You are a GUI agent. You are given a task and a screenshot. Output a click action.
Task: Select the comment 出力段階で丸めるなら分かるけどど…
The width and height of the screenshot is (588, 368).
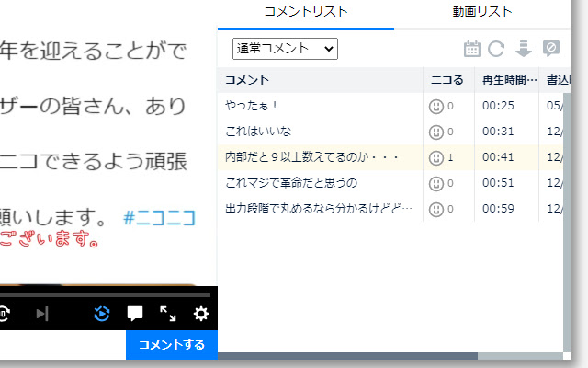[319, 209]
